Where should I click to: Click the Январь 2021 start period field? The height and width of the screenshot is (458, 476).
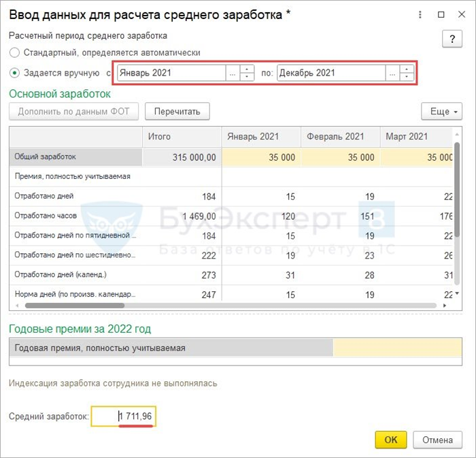click(171, 73)
